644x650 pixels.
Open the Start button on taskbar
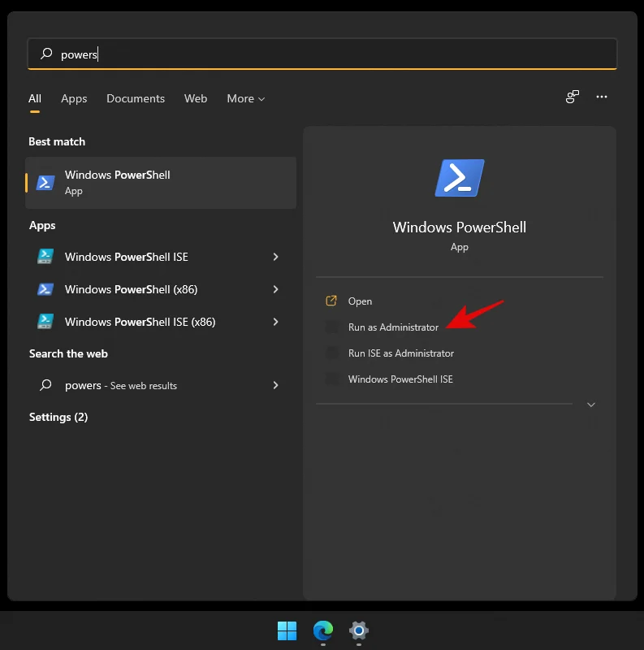tap(287, 631)
